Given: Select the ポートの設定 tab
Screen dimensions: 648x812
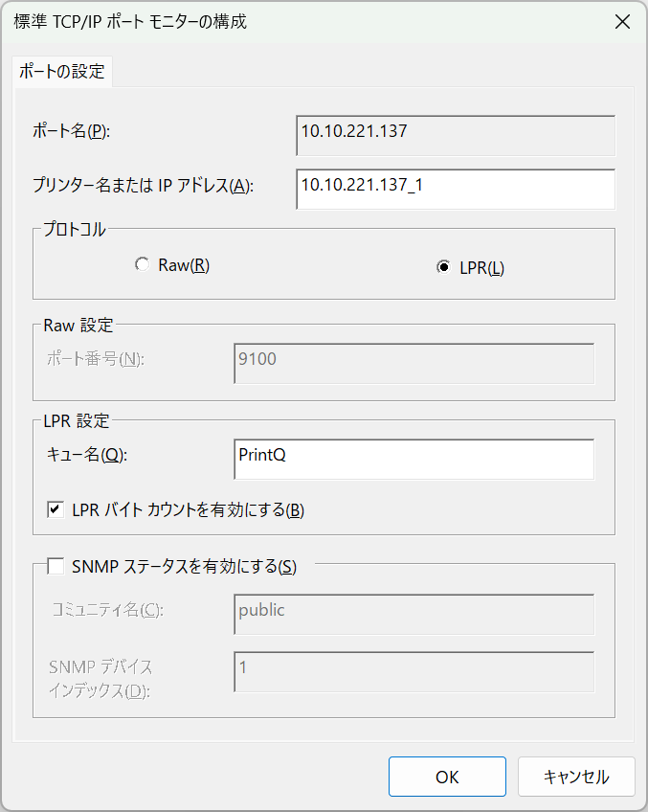Looking at the screenshot, I should (x=62, y=72).
